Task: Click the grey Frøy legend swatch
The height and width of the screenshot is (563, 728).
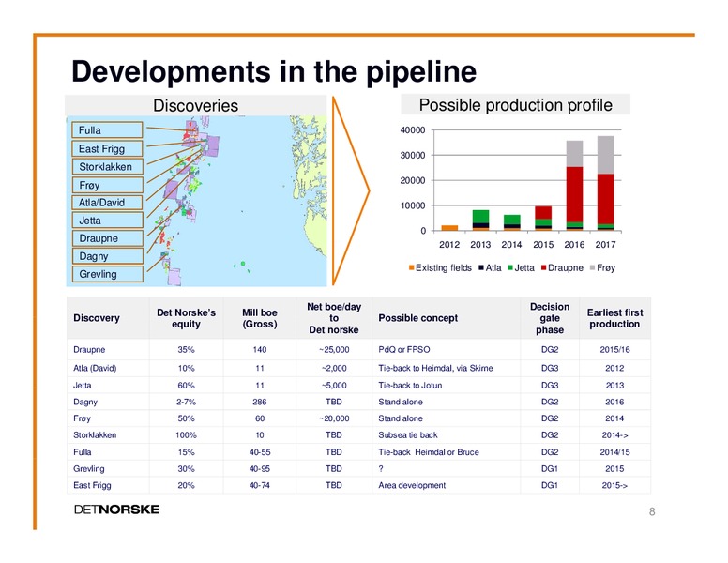Action: pos(592,268)
